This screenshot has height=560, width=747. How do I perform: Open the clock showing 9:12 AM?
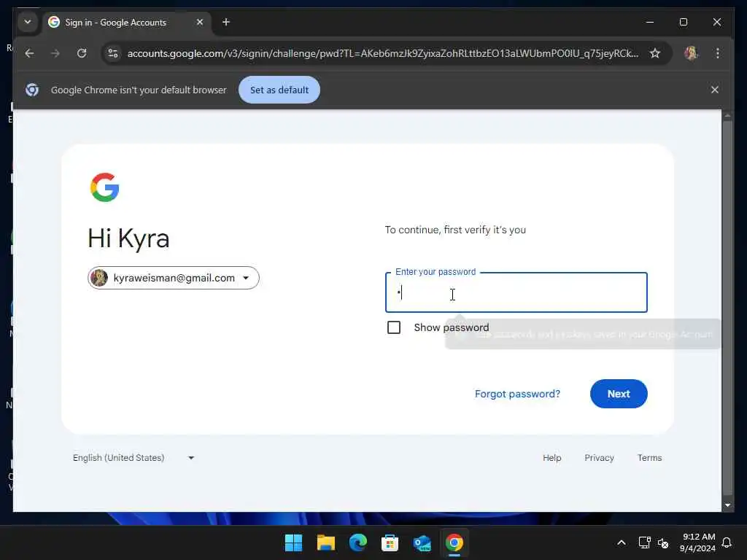[698, 542]
